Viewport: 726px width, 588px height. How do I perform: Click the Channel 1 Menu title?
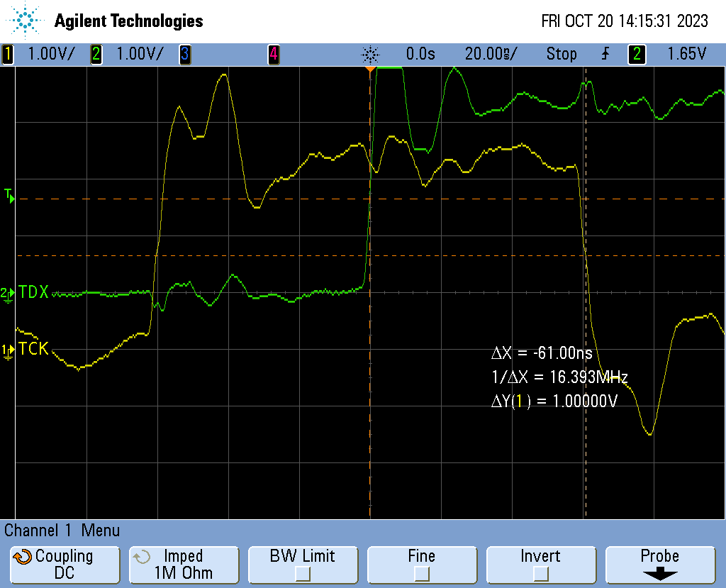click(62, 530)
